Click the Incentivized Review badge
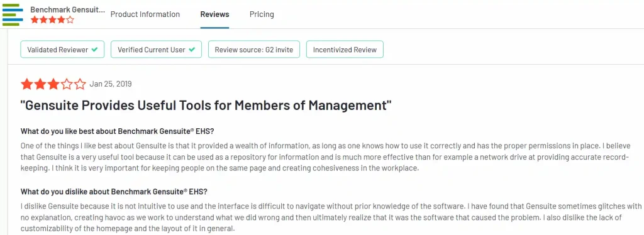The width and height of the screenshot is (644, 235). point(345,50)
